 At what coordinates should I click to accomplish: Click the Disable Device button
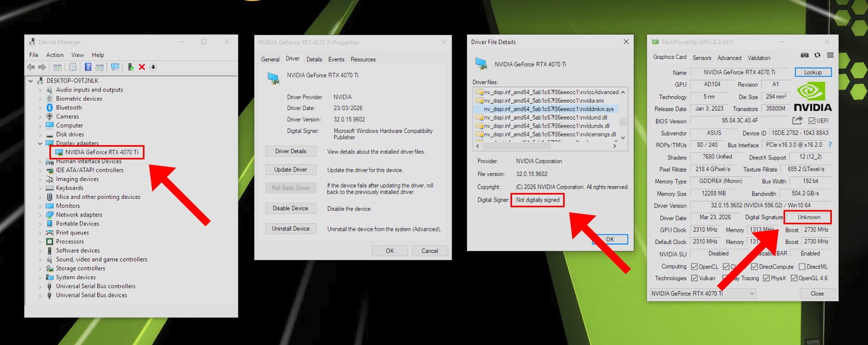[x=291, y=208]
